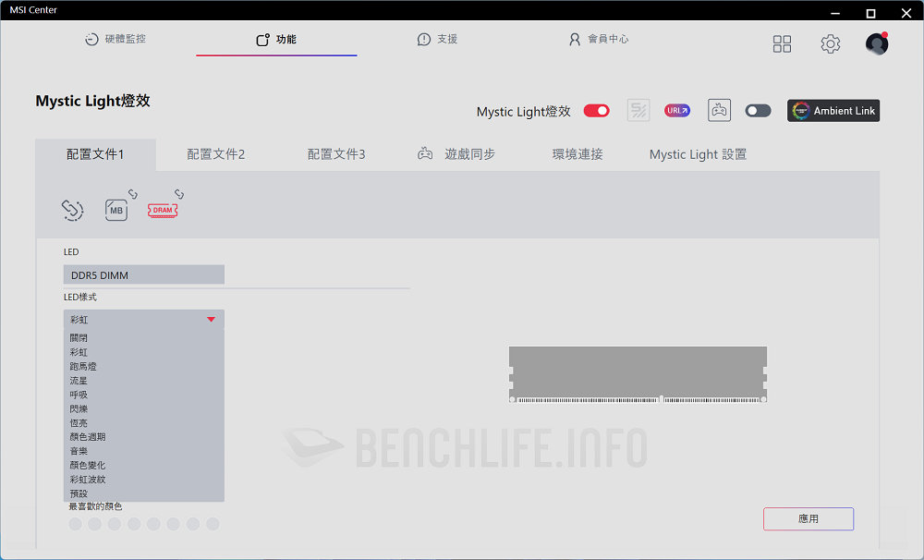The width and height of the screenshot is (924, 560).
Task: Open Mystic Light 設置 tab
Action: coord(698,154)
